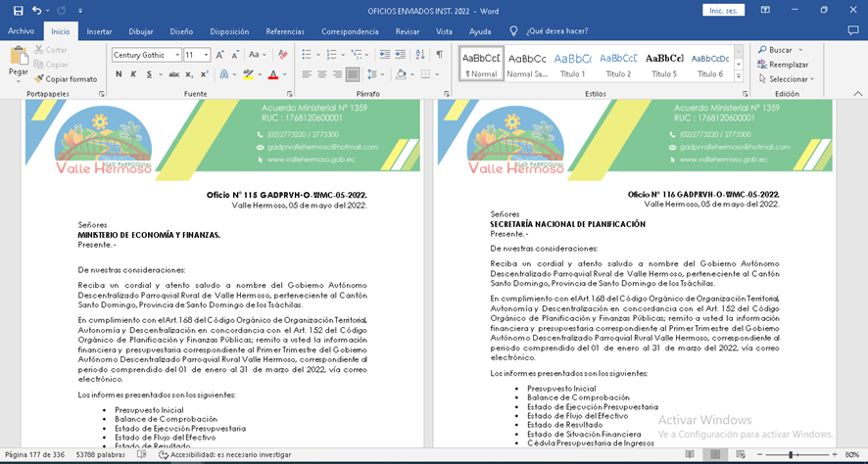The height and width of the screenshot is (464, 868).
Task: Expand the Seleccionar dropdown
Action: tap(788, 79)
